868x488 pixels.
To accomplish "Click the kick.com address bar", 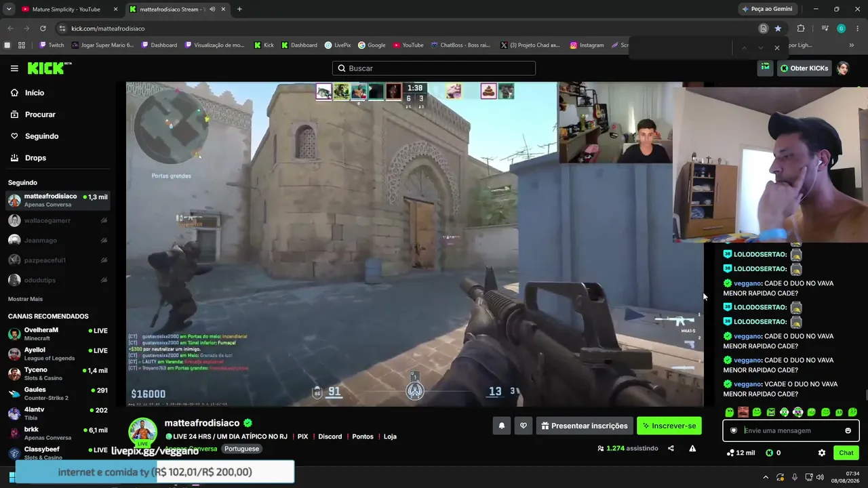I will (407, 28).
